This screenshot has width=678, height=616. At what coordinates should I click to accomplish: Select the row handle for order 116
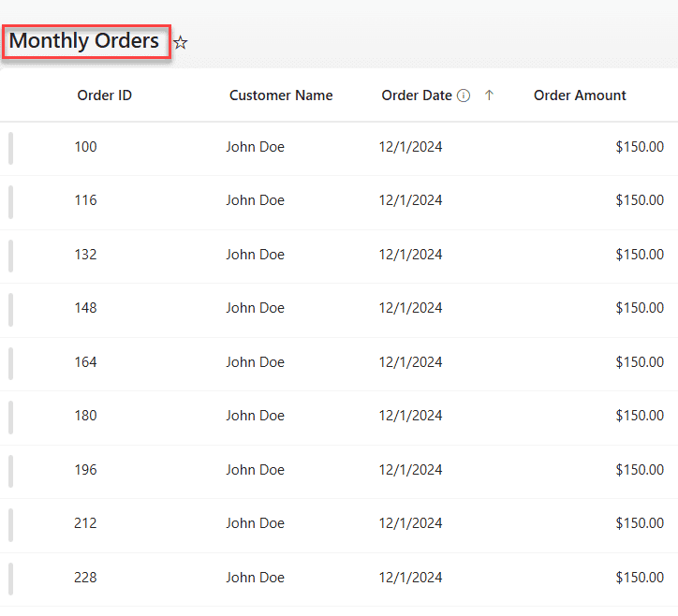click(x=11, y=202)
